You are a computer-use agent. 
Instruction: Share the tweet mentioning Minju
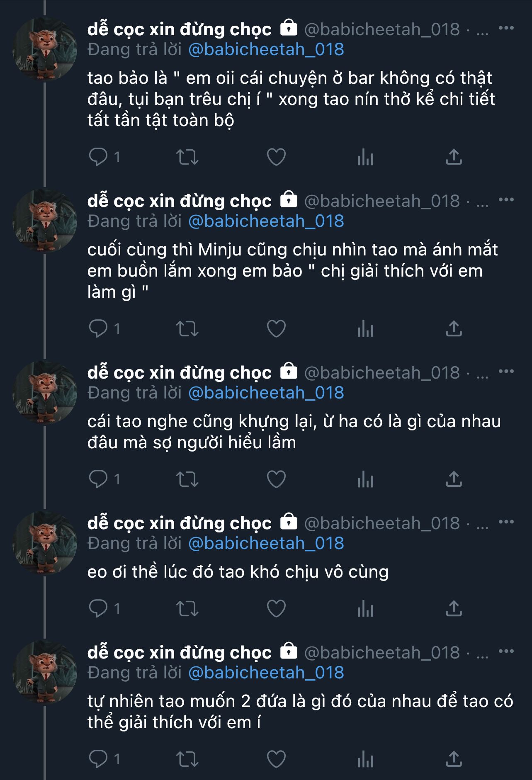coord(454,329)
